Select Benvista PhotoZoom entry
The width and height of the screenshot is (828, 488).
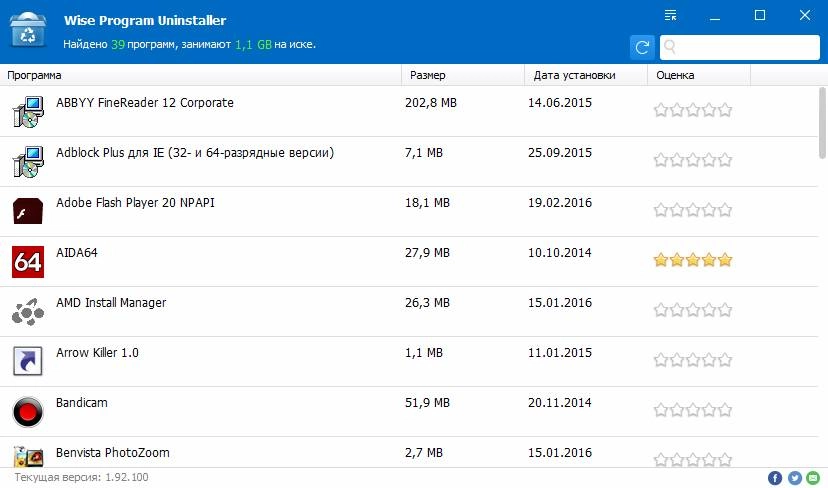[x=112, y=453]
